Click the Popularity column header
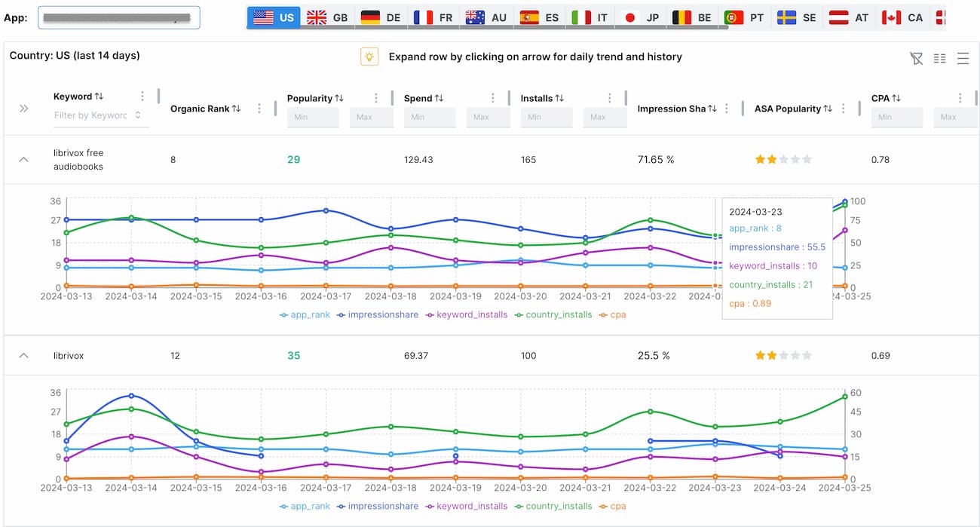980x527 pixels. (309, 98)
